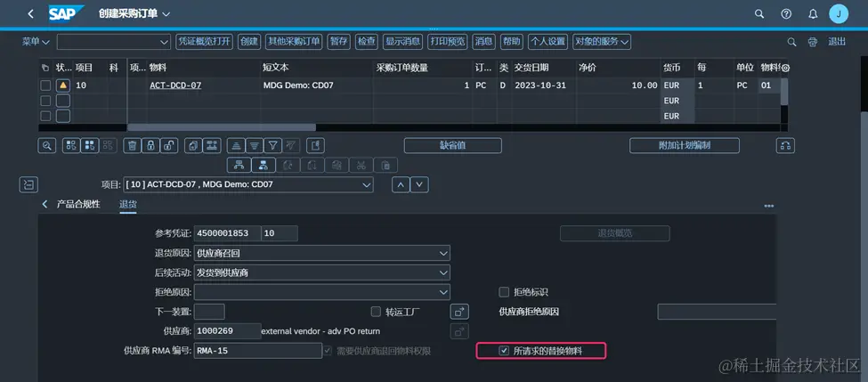Open the user profile avatar J
868x382 pixels.
pos(839,14)
